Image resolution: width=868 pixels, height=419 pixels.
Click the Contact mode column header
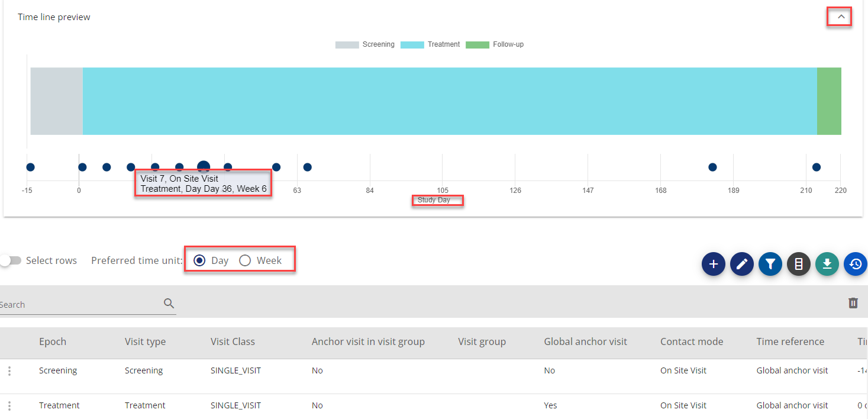click(692, 342)
